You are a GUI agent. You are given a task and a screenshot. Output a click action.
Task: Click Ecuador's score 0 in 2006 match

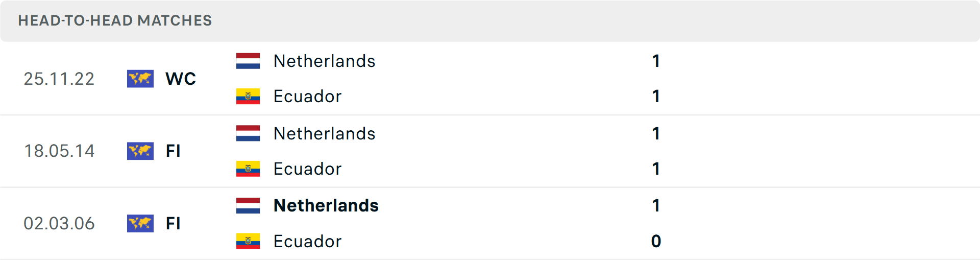pos(656,241)
